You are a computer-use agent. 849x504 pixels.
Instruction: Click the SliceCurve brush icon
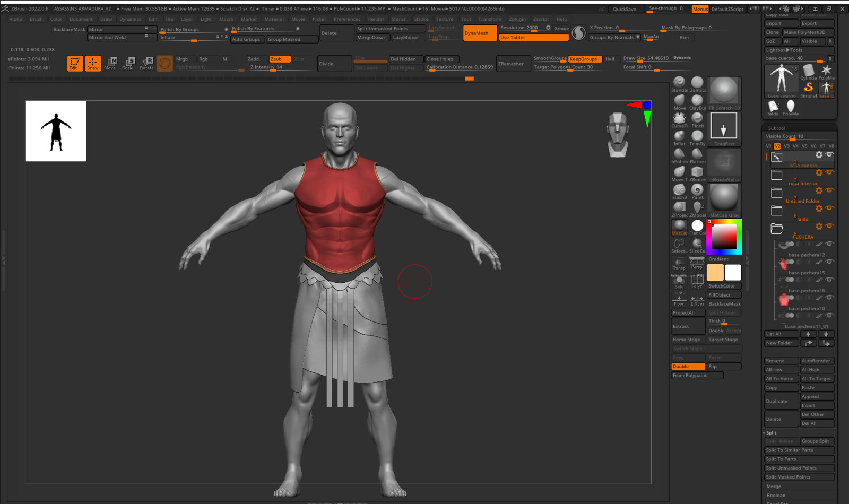tap(697, 244)
